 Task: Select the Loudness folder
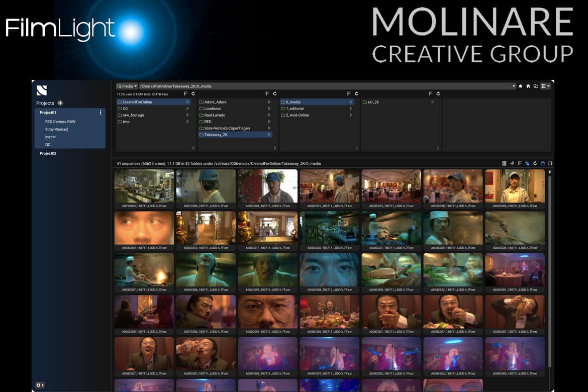coord(235,109)
